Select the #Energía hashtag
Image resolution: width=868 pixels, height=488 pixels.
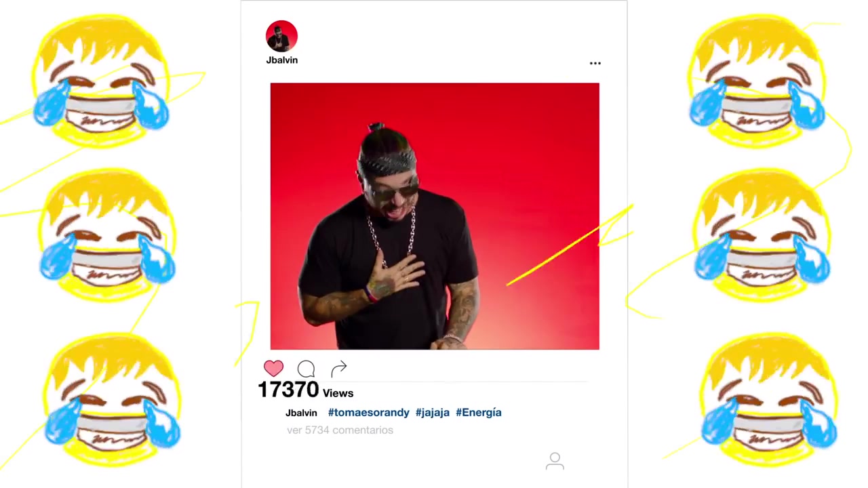pyautogui.click(x=479, y=412)
